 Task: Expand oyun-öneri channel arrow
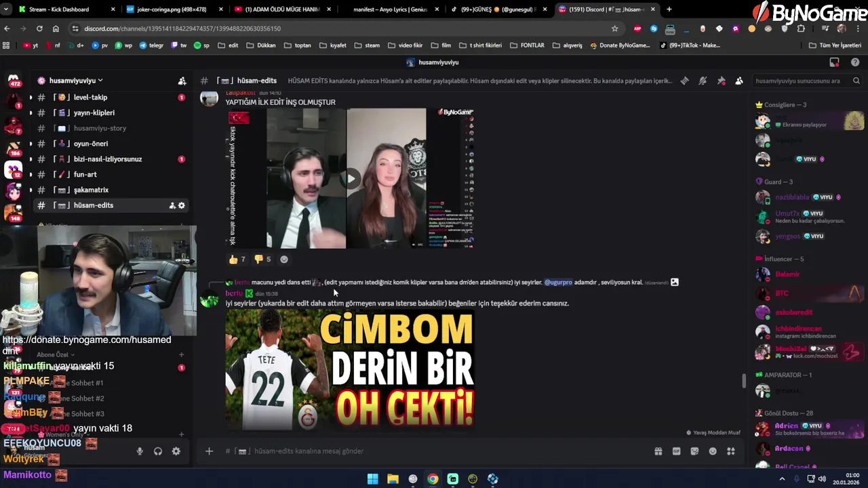[31, 144]
